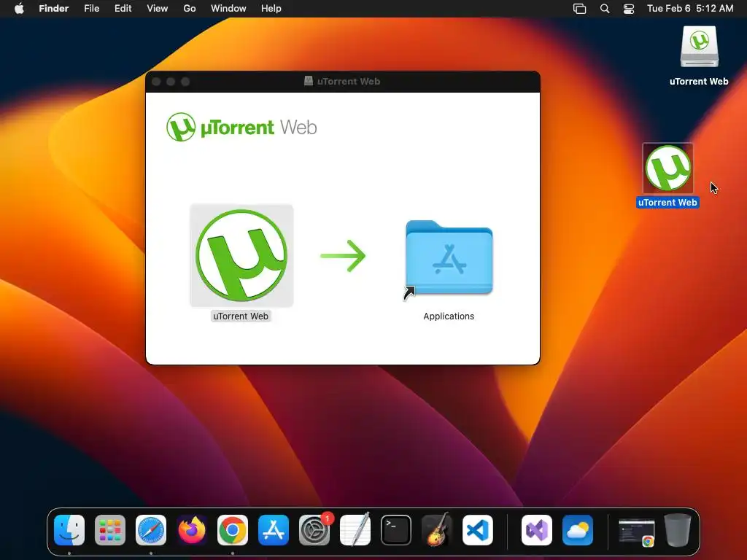Open the View menu
747x560 pixels.
(x=158, y=9)
